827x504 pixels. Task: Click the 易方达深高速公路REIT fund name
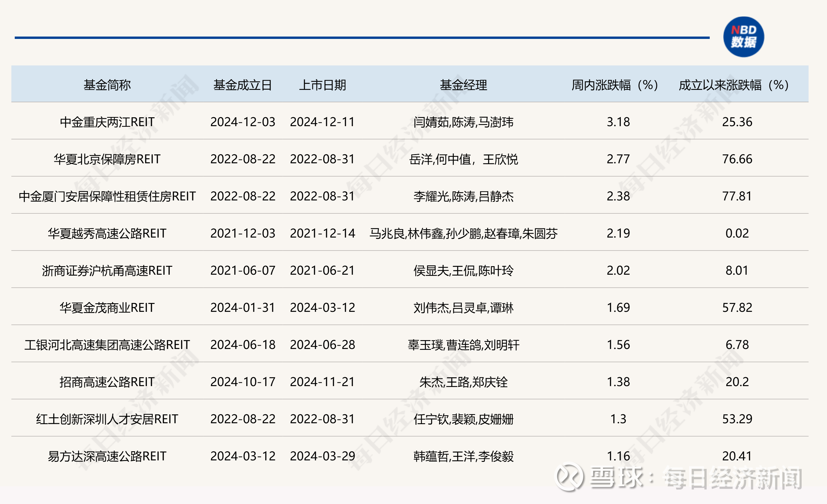(107, 456)
